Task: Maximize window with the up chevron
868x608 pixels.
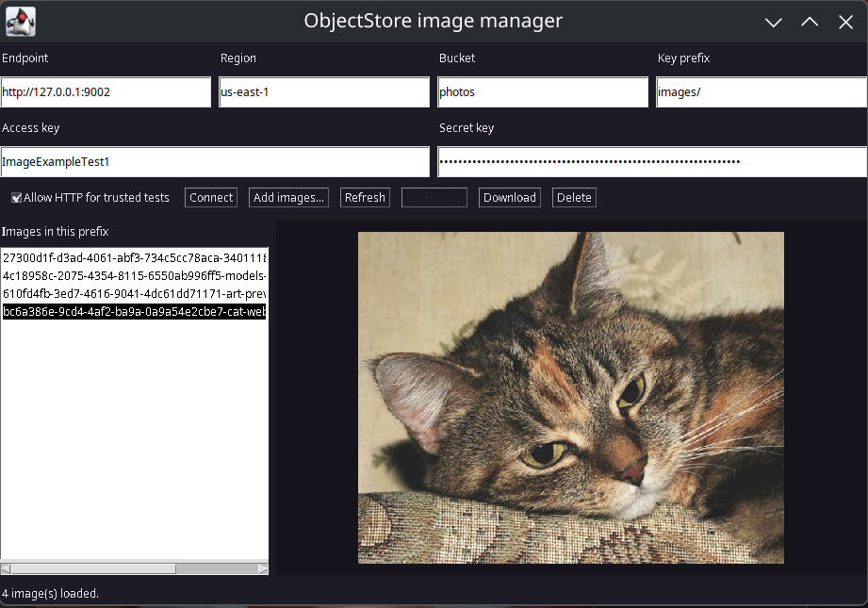Action: [810, 22]
